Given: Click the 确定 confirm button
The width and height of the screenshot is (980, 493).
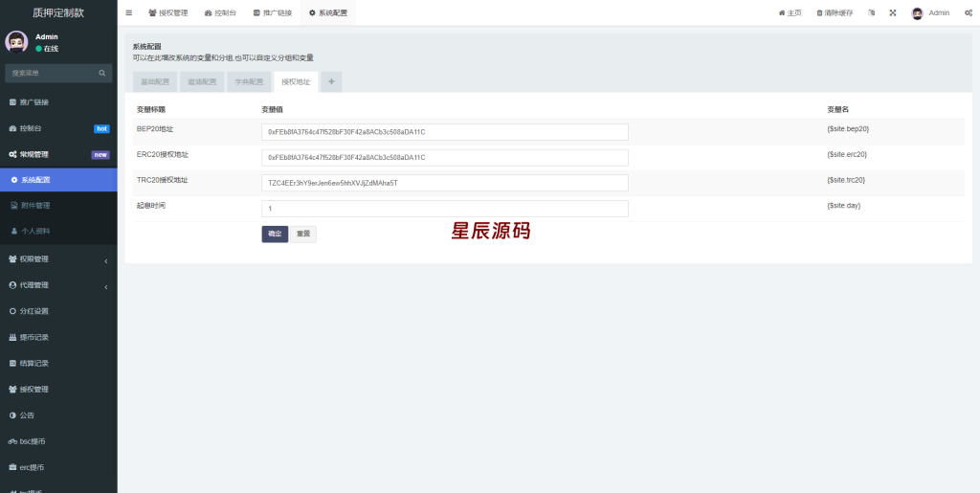Looking at the screenshot, I should pyautogui.click(x=275, y=234).
